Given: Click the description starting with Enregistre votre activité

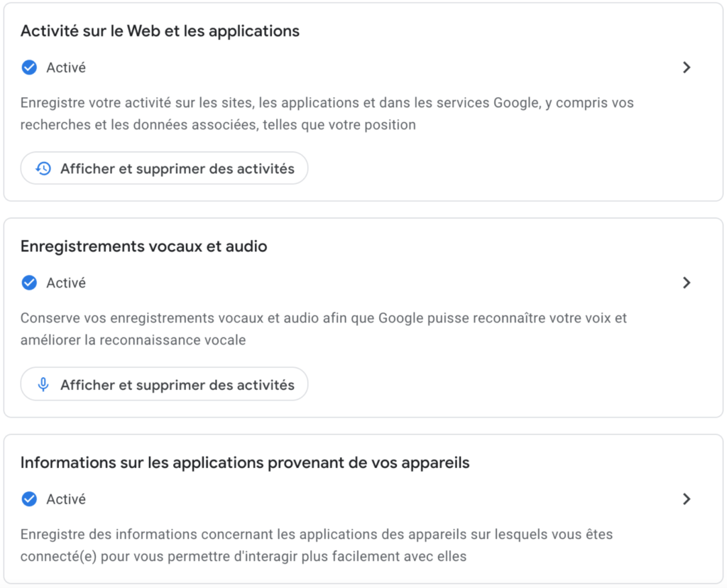Looking at the screenshot, I should [327, 103].
